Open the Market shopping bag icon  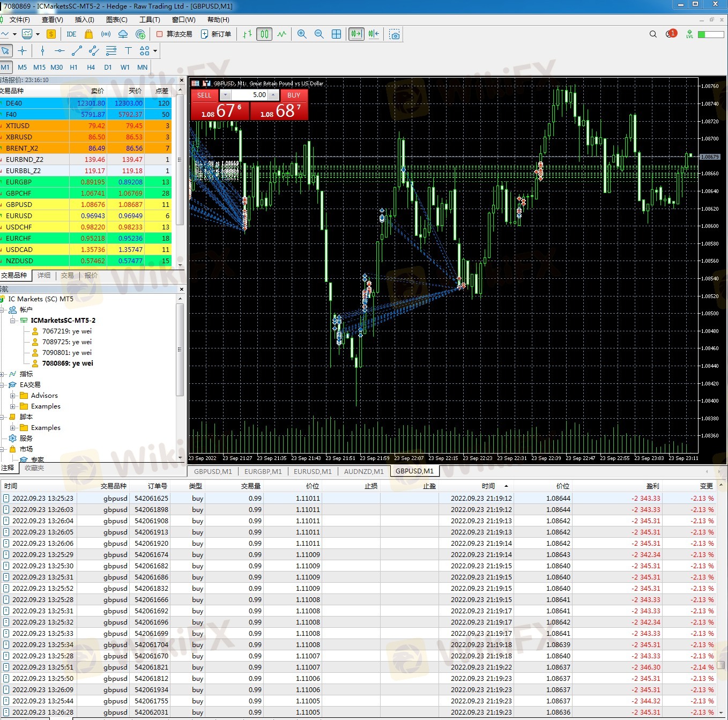click(89, 34)
